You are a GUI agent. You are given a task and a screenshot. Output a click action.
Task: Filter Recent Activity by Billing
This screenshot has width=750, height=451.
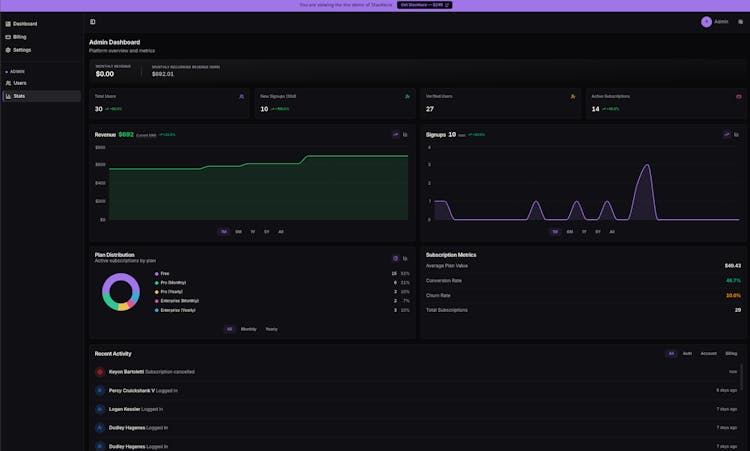click(732, 353)
